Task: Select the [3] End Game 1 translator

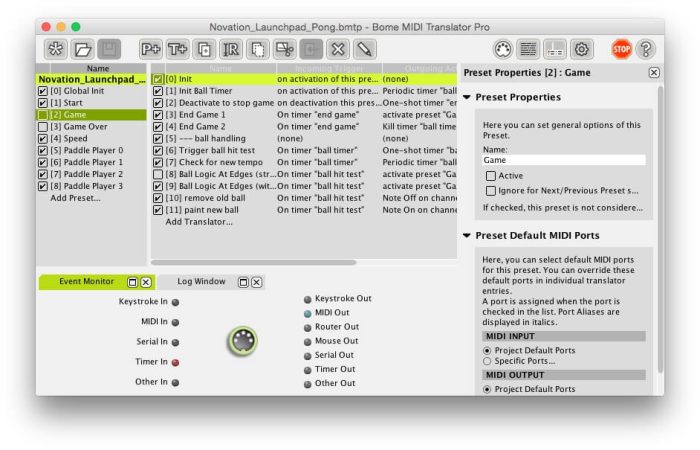Action: tap(304, 115)
